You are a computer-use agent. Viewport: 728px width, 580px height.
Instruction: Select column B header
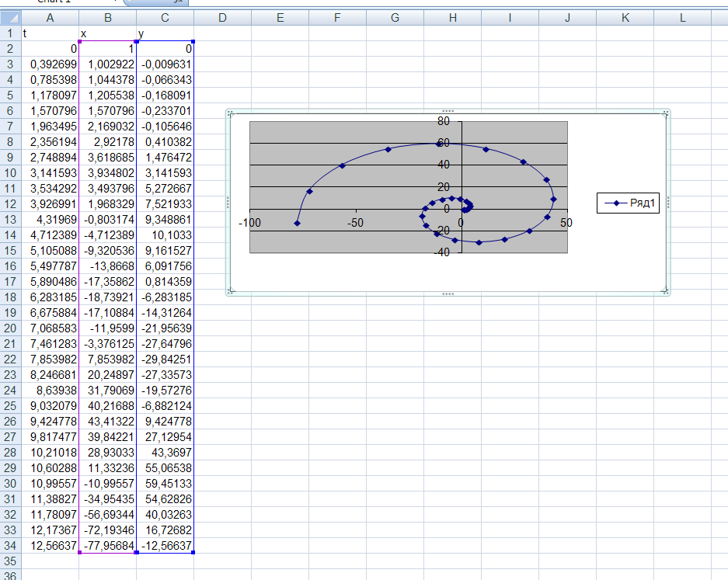(x=108, y=18)
